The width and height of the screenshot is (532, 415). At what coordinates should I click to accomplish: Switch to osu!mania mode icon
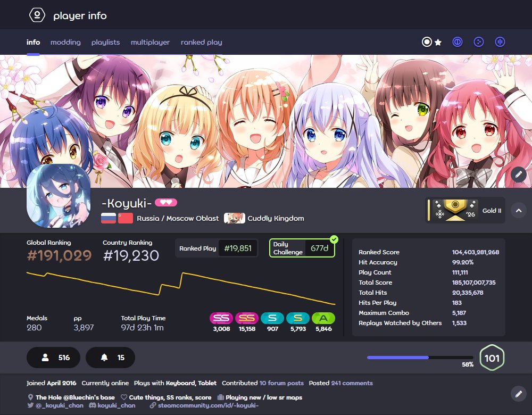pyautogui.click(x=500, y=42)
